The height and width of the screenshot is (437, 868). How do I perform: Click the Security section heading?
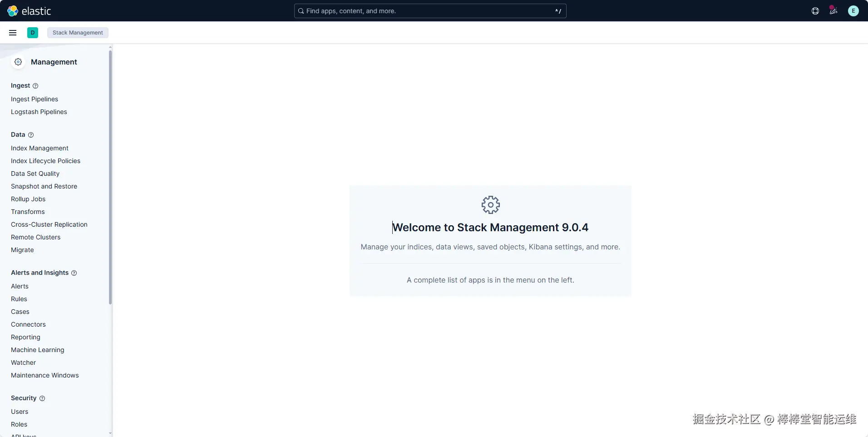24,398
